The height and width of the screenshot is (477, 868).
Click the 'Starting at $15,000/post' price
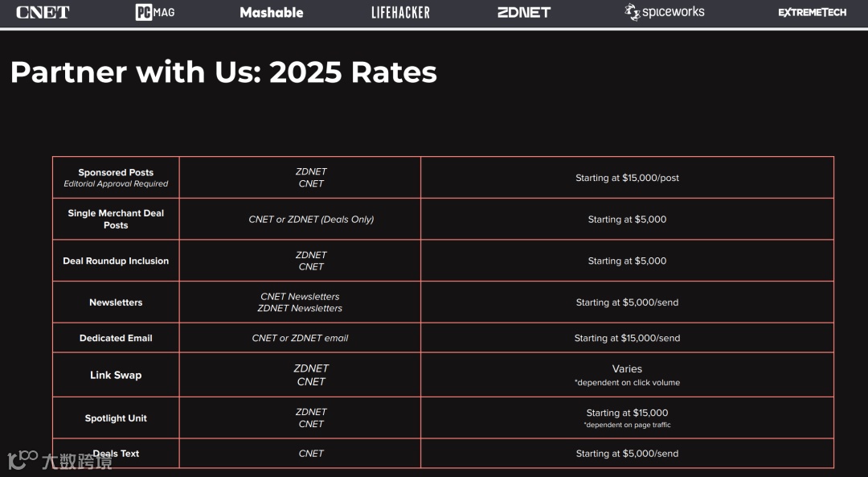click(x=627, y=178)
